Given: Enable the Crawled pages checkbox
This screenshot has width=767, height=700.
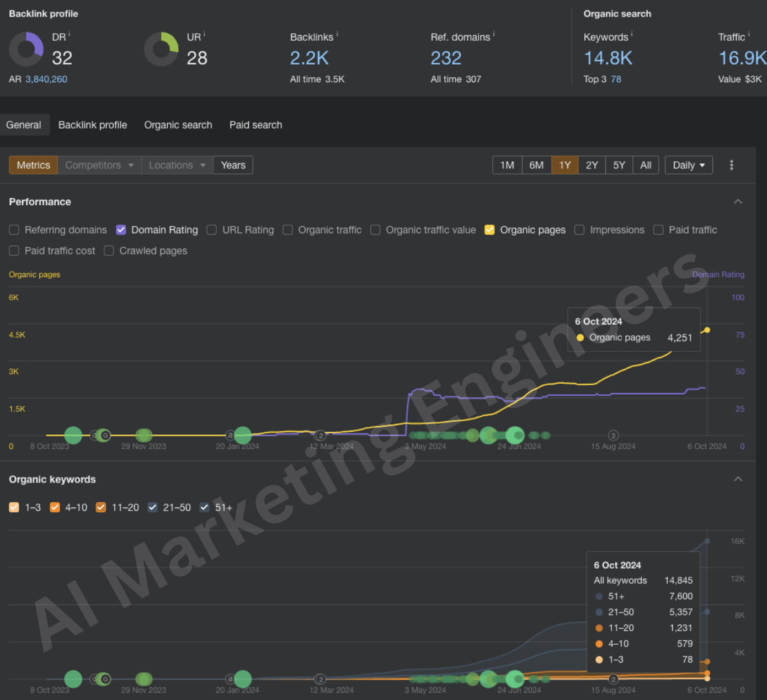Looking at the screenshot, I should coord(109,251).
